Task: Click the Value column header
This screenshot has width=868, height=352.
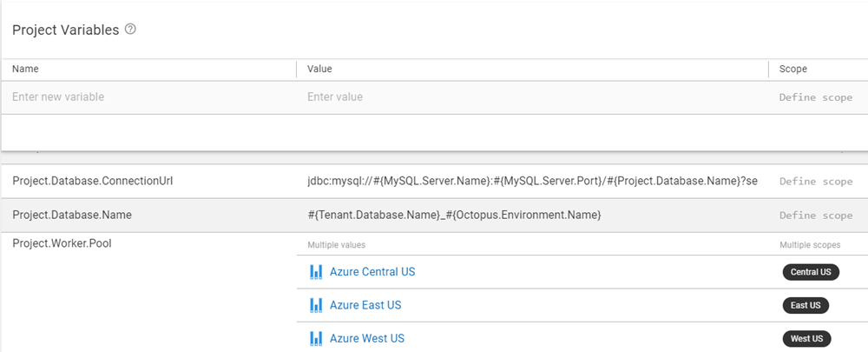Action: pos(319,69)
